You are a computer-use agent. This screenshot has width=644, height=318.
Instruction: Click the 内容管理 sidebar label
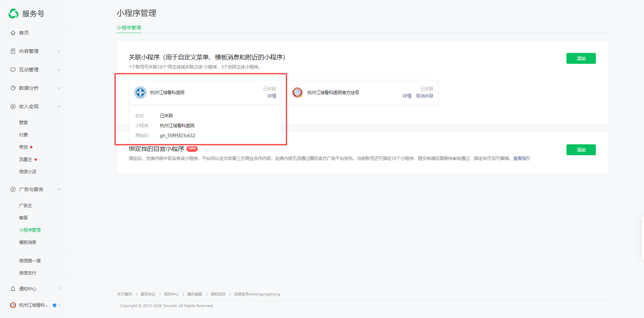(29, 51)
